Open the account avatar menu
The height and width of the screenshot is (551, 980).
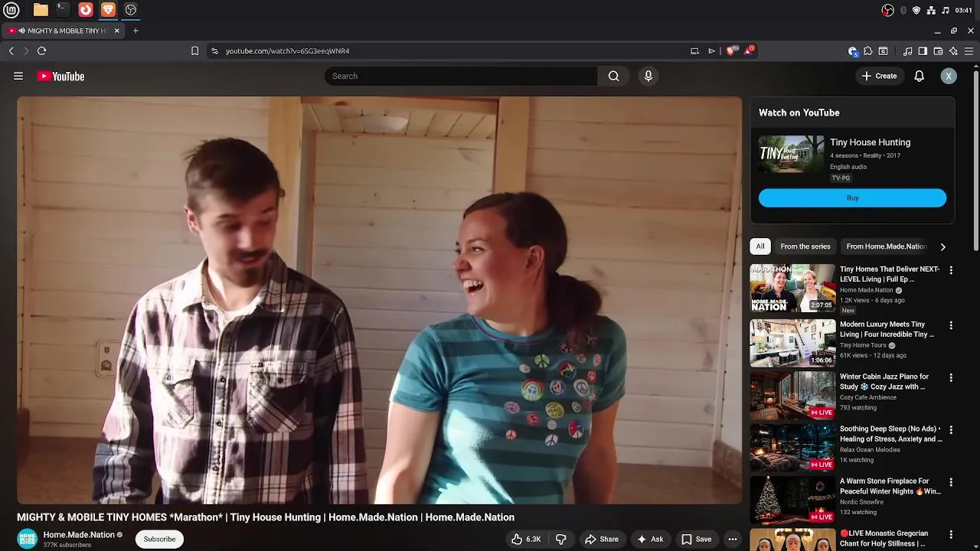(x=949, y=76)
